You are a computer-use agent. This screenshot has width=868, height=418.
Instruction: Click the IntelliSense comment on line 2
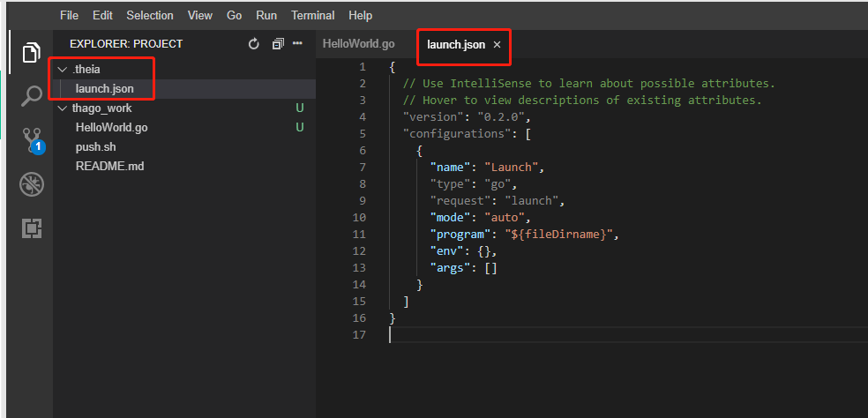click(589, 84)
